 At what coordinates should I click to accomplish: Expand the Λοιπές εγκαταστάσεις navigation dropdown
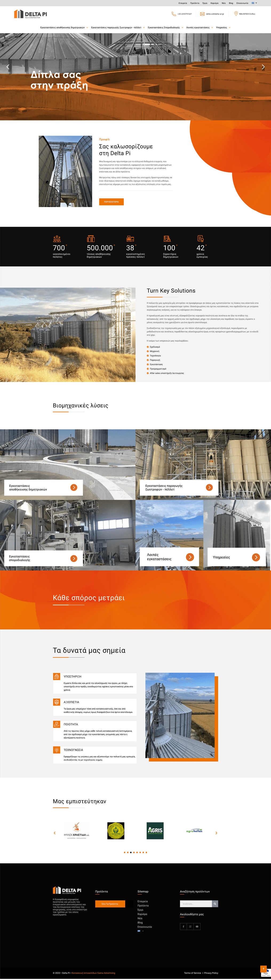point(199,27)
